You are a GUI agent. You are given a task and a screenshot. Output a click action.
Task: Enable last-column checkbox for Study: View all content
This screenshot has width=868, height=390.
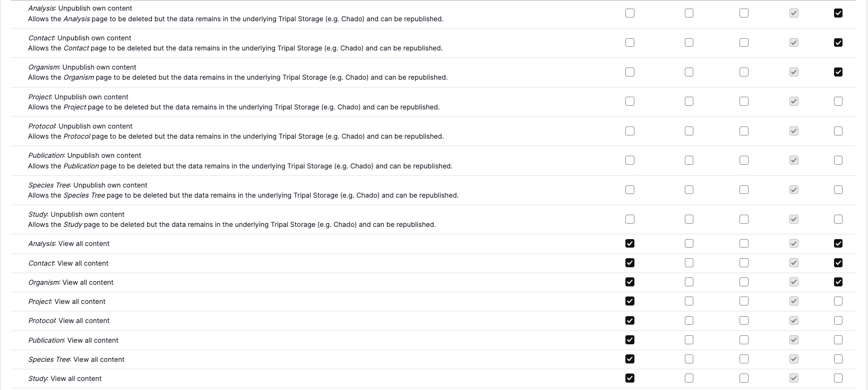pyautogui.click(x=838, y=378)
